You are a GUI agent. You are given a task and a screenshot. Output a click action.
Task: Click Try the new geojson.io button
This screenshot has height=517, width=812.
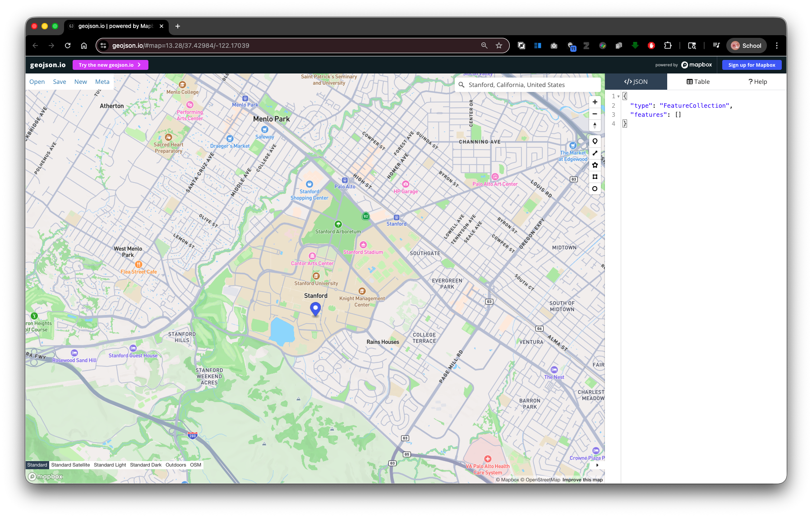pos(110,65)
